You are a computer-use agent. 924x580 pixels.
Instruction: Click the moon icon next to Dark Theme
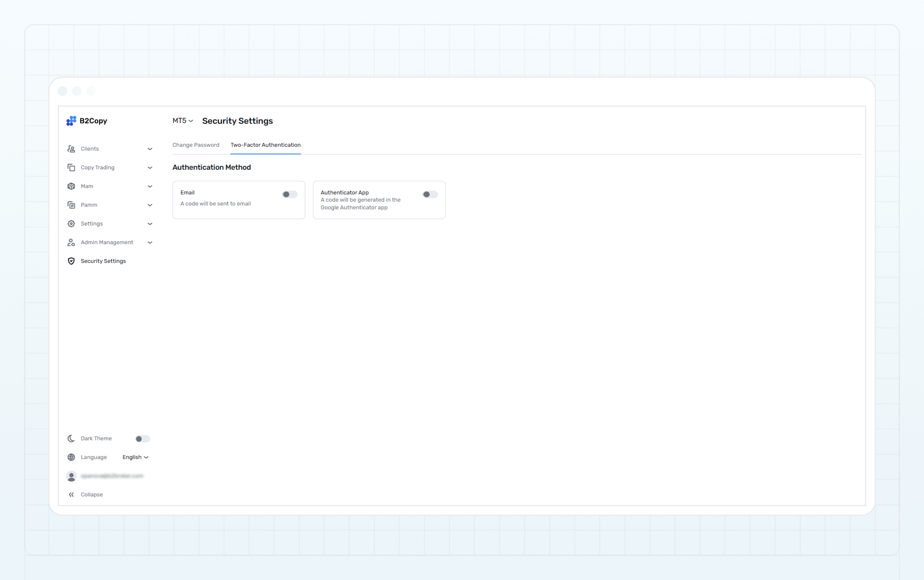point(71,438)
